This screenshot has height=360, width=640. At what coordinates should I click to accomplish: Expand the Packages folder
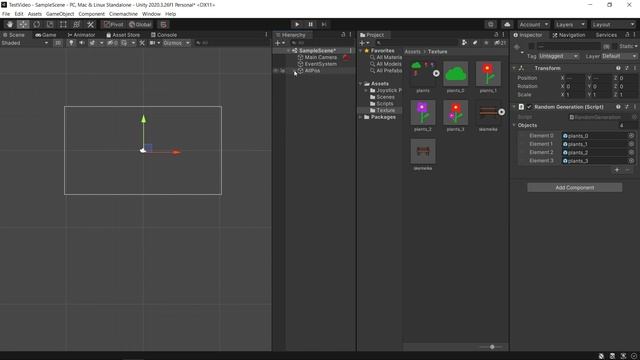[361, 117]
